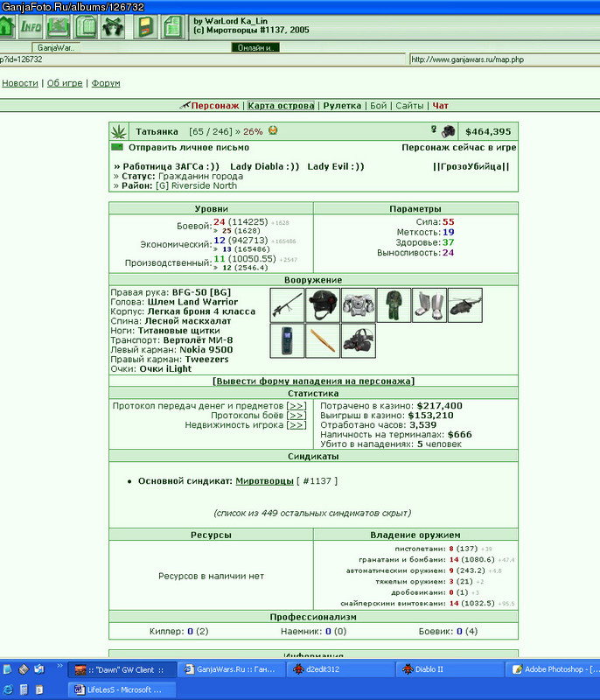Switch to the Онлайн и.. tab
Image resolution: width=600 pixels, height=700 pixels.
coord(255,48)
